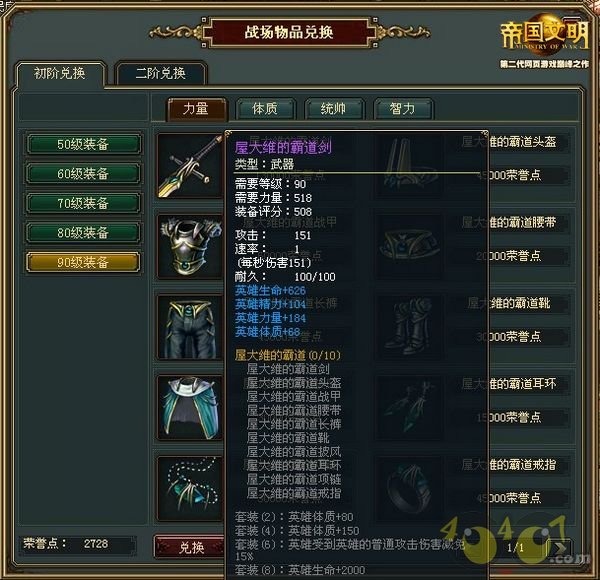The image size is (600, 580).
Task: Select the trousers equipment icon
Action: (x=191, y=327)
